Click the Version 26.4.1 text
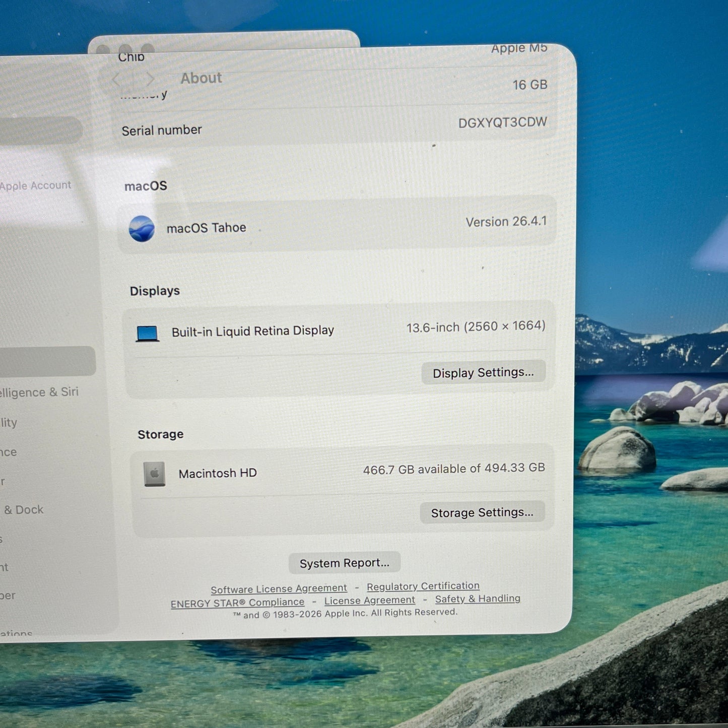 click(x=506, y=222)
